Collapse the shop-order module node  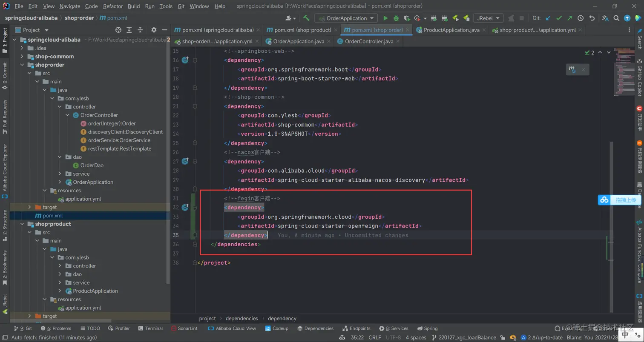click(23, 65)
